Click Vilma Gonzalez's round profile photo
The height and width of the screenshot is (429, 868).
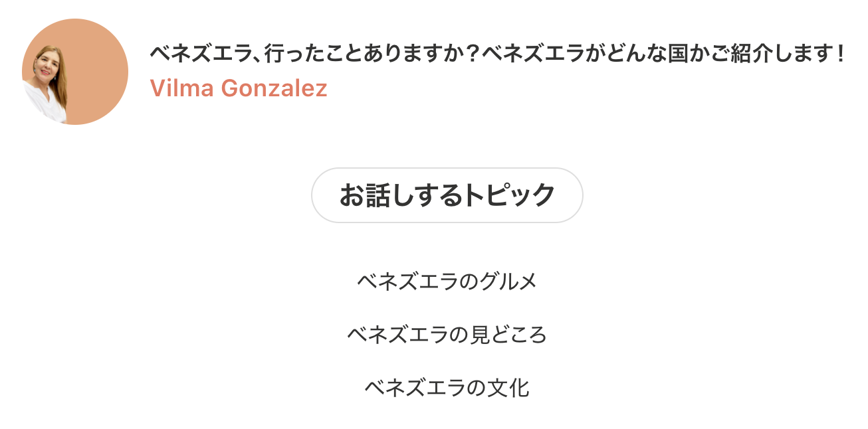click(x=75, y=72)
